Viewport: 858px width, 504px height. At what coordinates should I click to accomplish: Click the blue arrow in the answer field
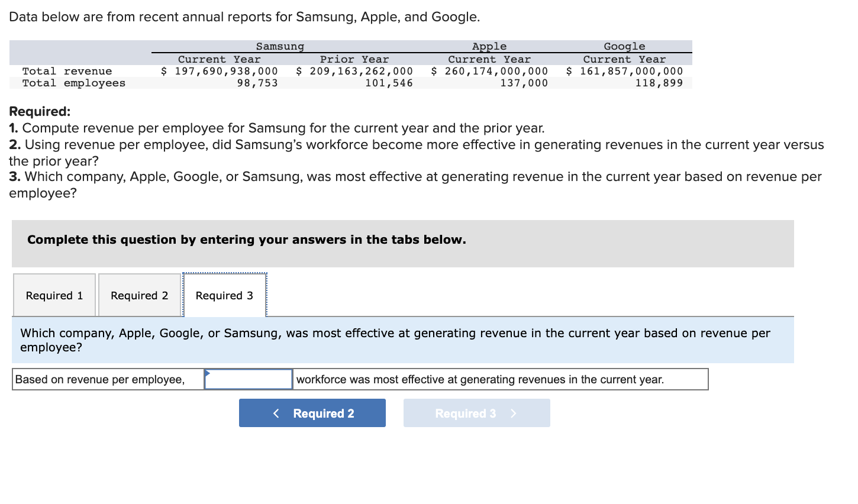[x=208, y=373]
